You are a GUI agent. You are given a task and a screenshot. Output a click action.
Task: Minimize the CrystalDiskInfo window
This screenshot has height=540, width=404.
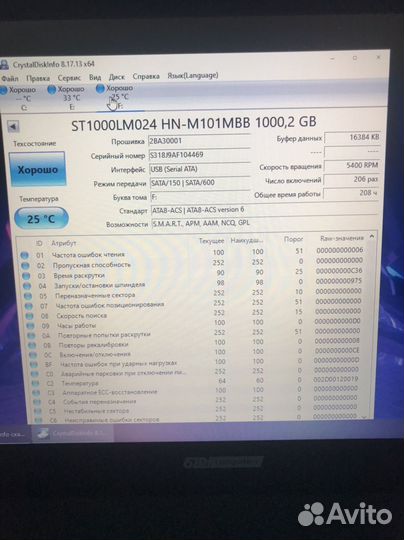[332, 59]
